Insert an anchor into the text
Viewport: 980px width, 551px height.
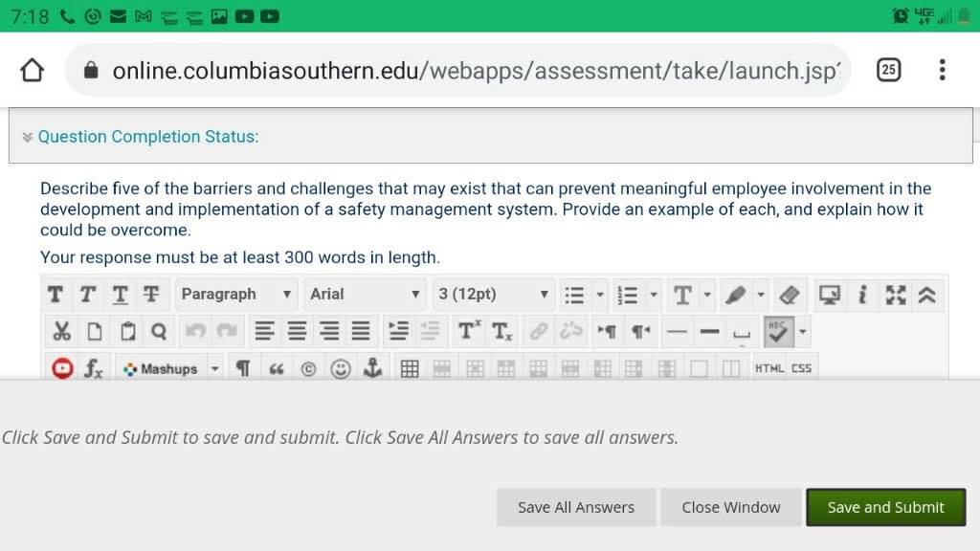(x=372, y=368)
